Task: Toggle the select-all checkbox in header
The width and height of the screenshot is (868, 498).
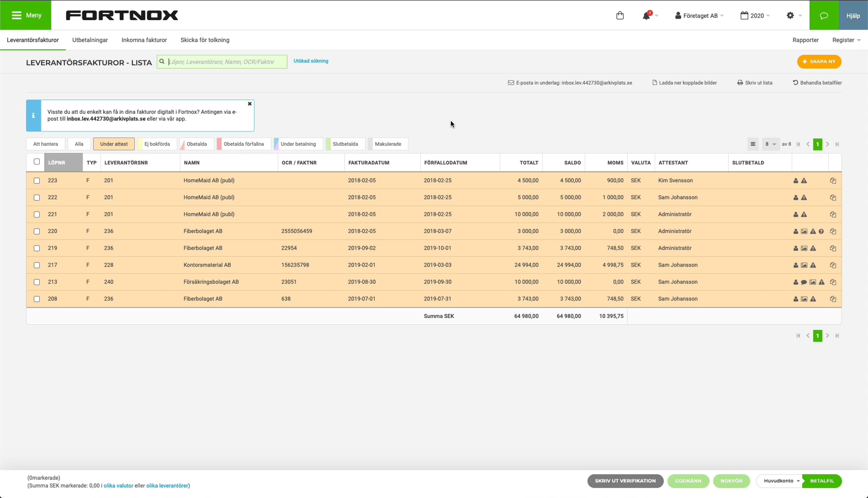Action: point(37,162)
